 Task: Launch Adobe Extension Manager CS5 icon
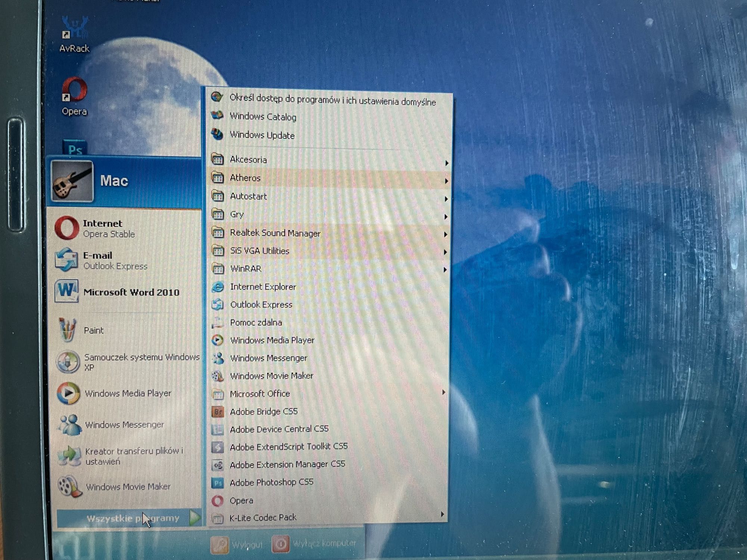point(218,465)
